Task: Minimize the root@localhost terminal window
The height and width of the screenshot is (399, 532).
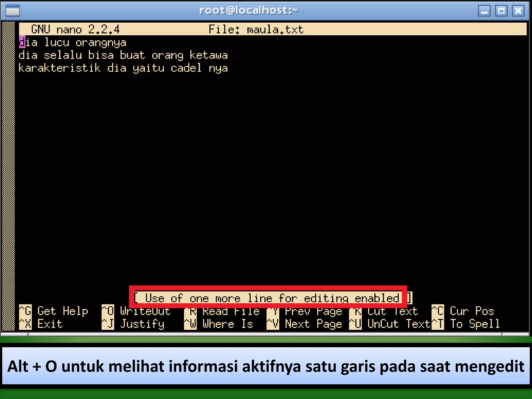Action: [x=484, y=11]
